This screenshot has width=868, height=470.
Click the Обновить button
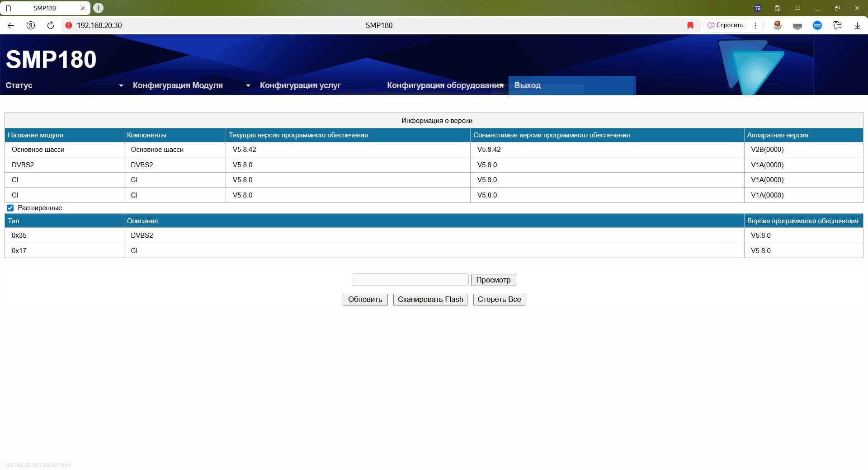click(365, 300)
